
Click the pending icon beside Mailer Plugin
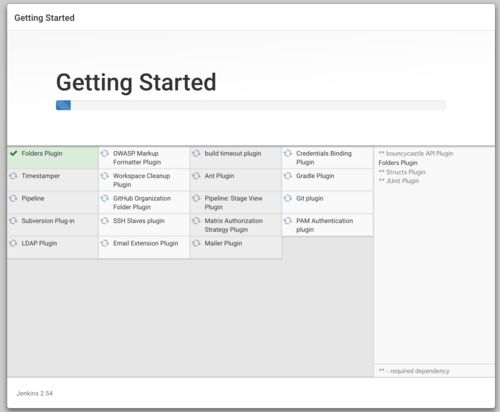point(196,243)
